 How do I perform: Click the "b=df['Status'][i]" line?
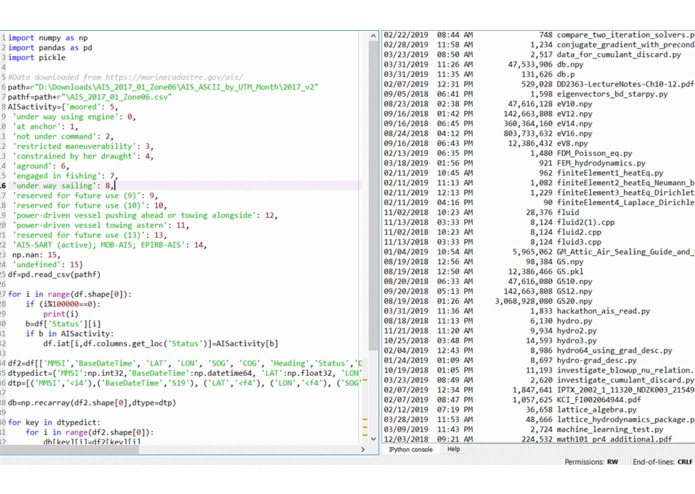[x=63, y=324]
